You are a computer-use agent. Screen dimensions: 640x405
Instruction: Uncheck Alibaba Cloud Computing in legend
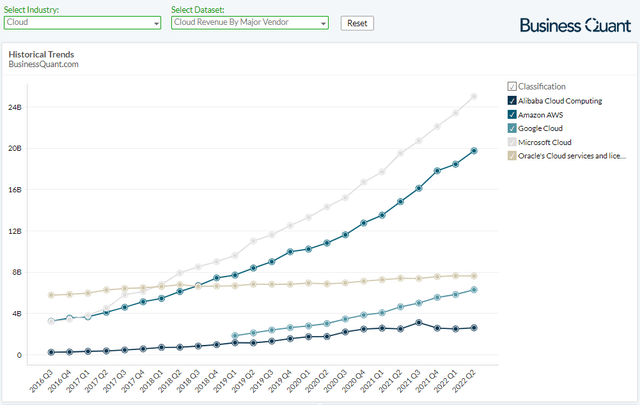512,100
